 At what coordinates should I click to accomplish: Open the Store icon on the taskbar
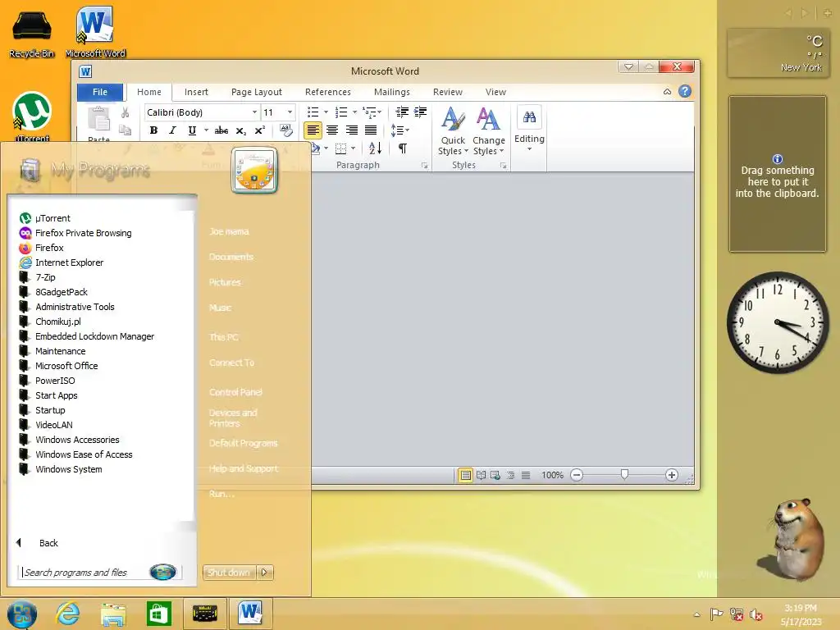click(x=159, y=614)
